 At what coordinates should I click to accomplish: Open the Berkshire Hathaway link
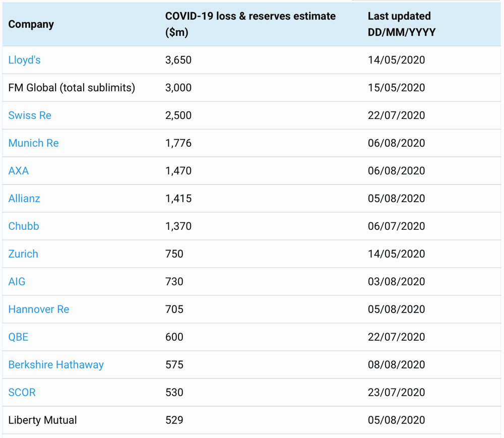(x=56, y=365)
